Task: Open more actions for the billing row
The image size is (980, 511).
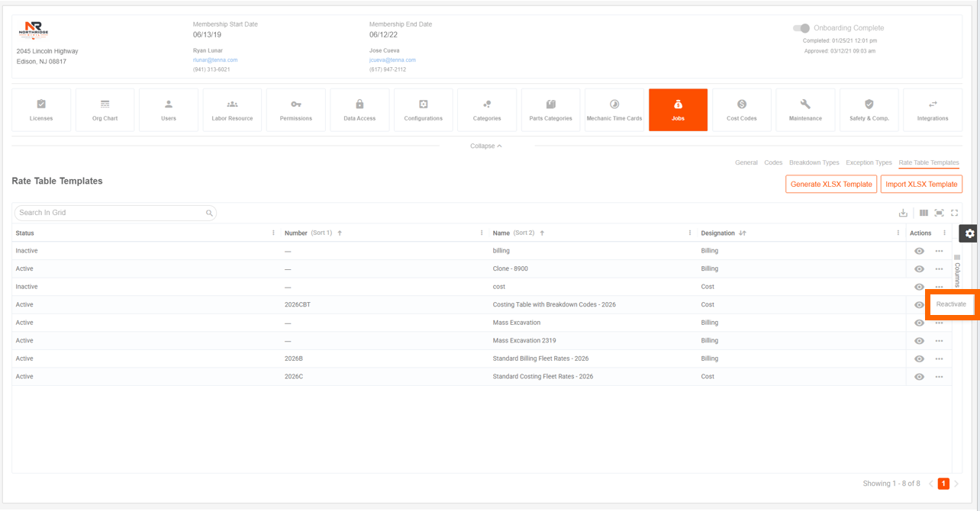Action: click(939, 251)
